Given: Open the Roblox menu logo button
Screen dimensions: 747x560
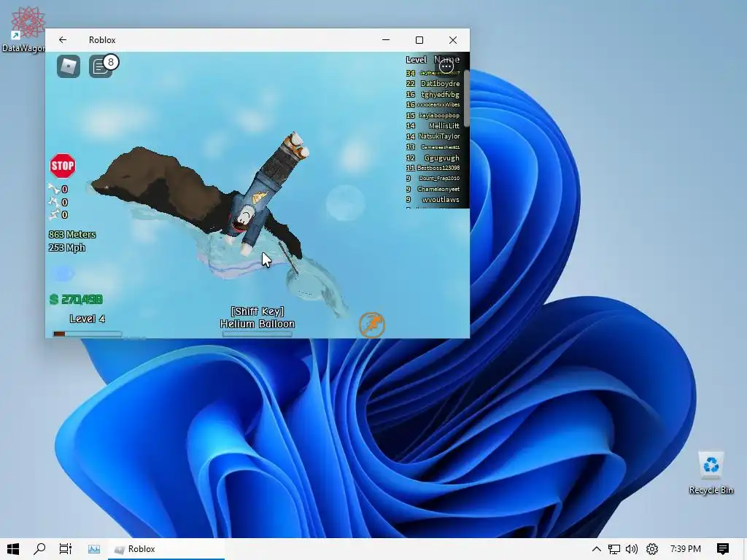Looking at the screenshot, I should coord(69,66).
